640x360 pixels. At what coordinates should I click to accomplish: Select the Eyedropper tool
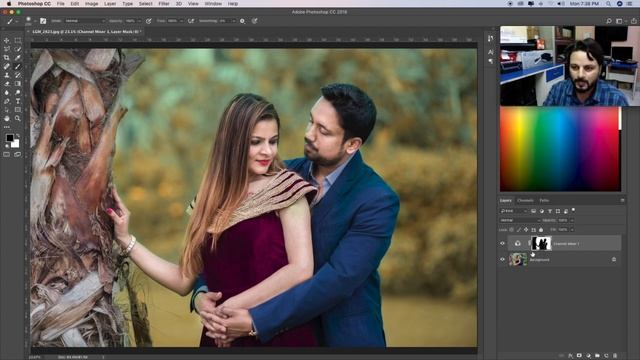coord(18,58)
